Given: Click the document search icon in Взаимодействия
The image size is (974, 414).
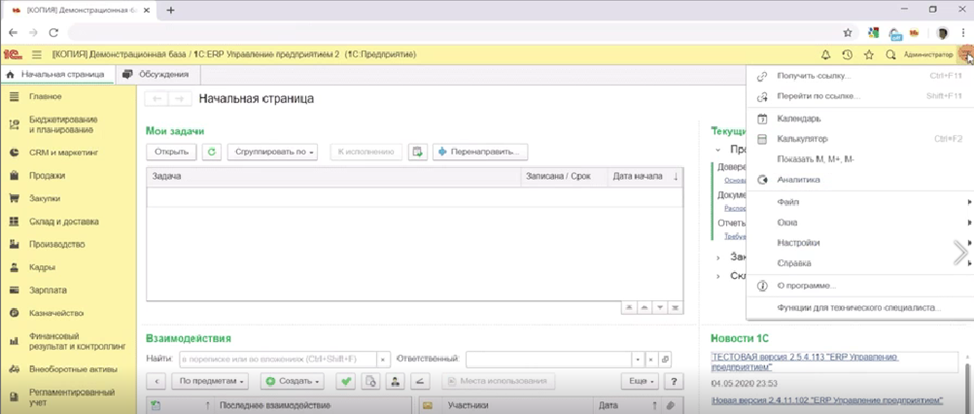Looking at the screenshot, I should click(x=371, y=381).
